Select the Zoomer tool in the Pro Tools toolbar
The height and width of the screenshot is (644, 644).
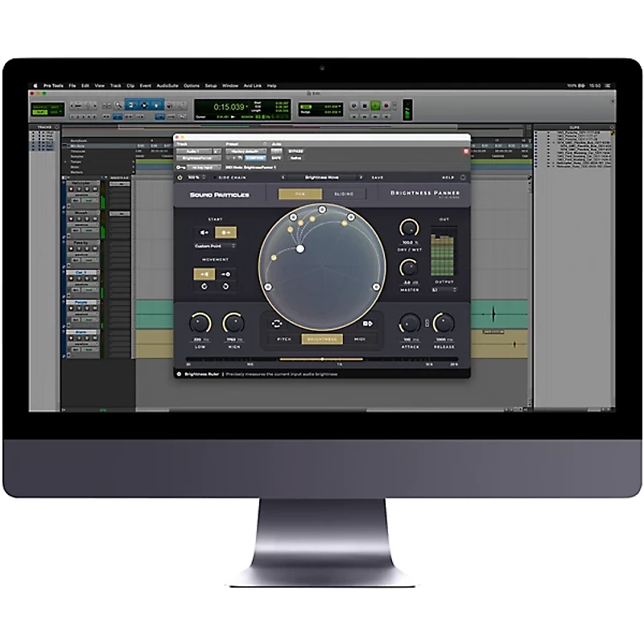(117, 105)
